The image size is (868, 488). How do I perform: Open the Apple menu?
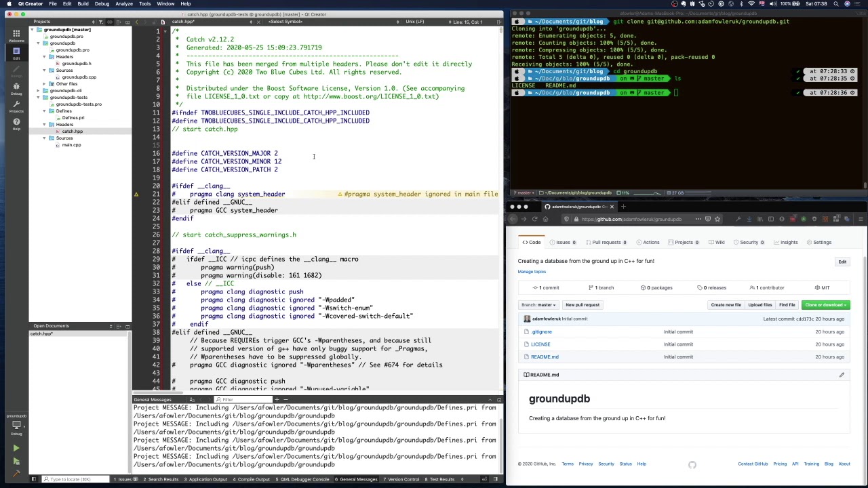pyautogui.click(x=9, y=4)
